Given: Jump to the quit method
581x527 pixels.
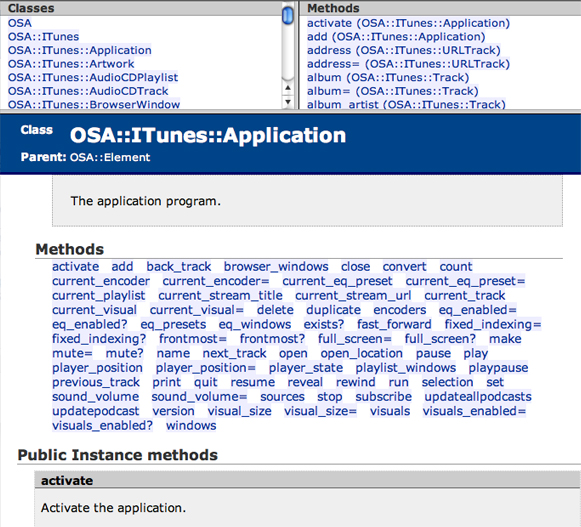Looking at the screenshot, I should [x=206, y=382].
